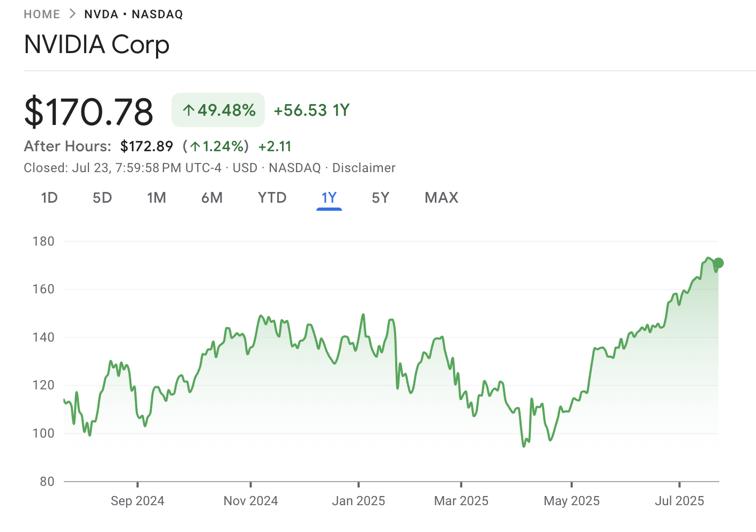Click the 120 y-axis label
The image size is (756, 532).
coord(43,385)
